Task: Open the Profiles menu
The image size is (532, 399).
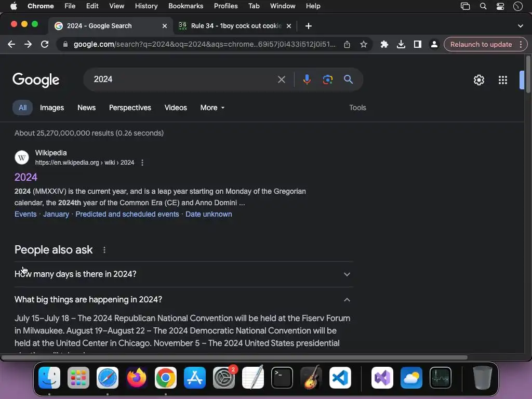Action: [x=225, y=6]
